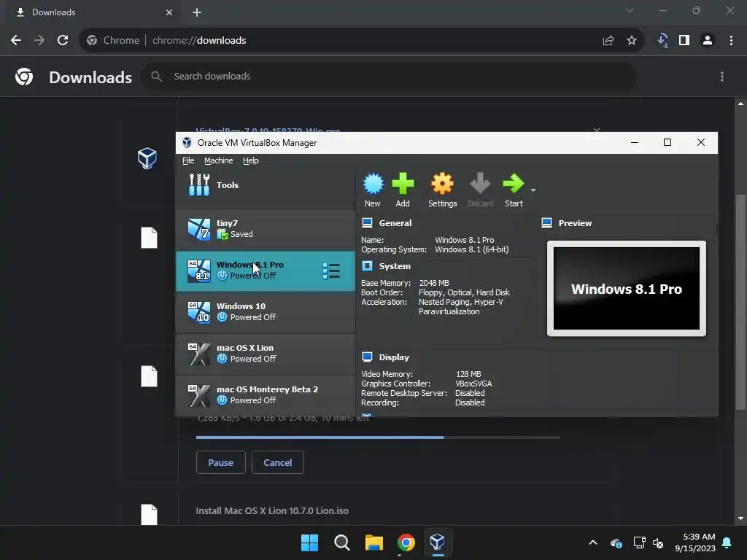Open the Chrome downloads toolbar icon
The height and width of the screenshot is (560, 747).
tap(662, 40)
